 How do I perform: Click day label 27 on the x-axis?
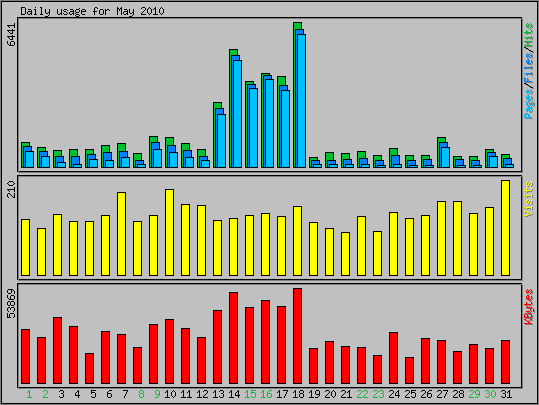click(442, 394)
